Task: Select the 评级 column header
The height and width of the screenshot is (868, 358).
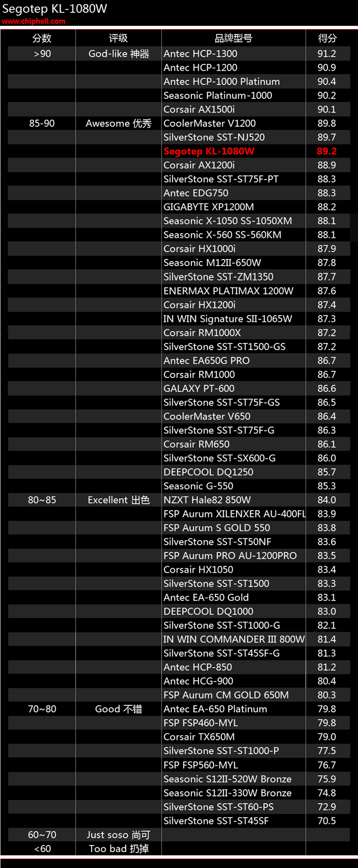Action: [x=118, y=38]
